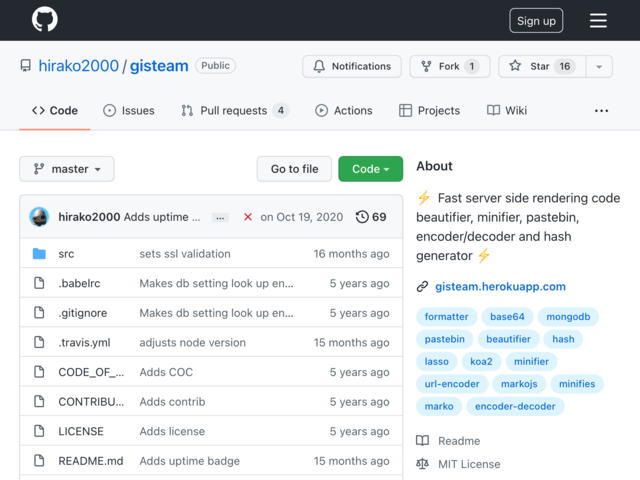Open the Readme link in About
The height and width of the screenshot is (480, 640).
(448, 441)
